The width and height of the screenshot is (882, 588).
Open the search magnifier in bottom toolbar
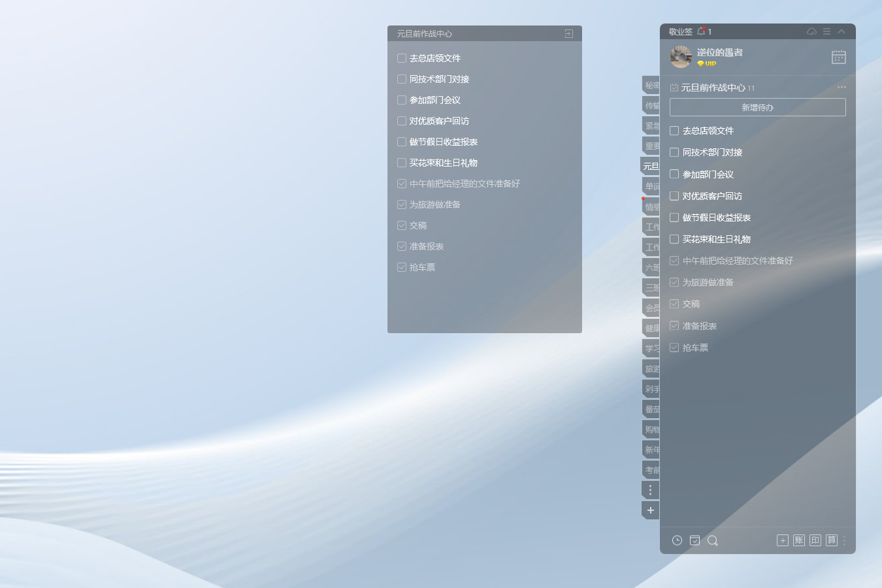pos(712,540)
